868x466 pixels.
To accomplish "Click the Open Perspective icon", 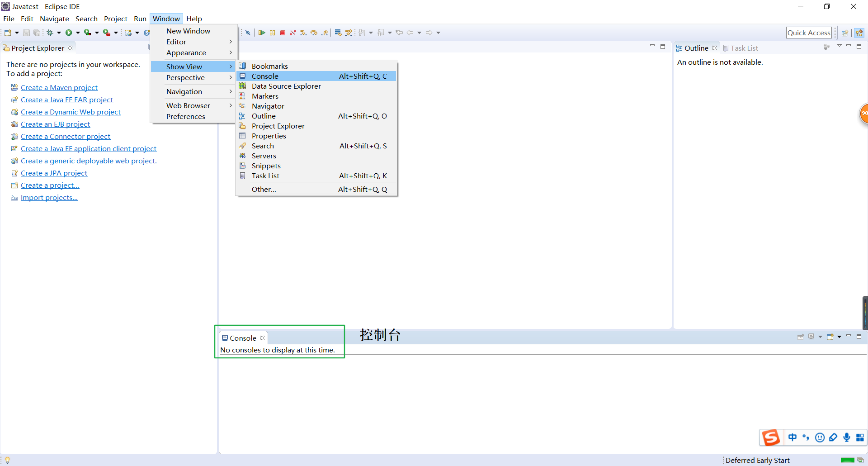I will [844, 33].
